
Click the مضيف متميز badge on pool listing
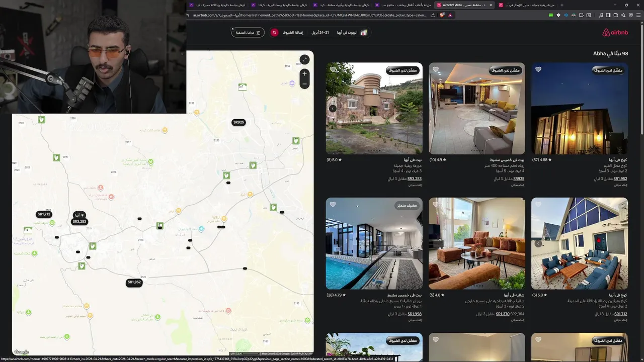point(407,206)
